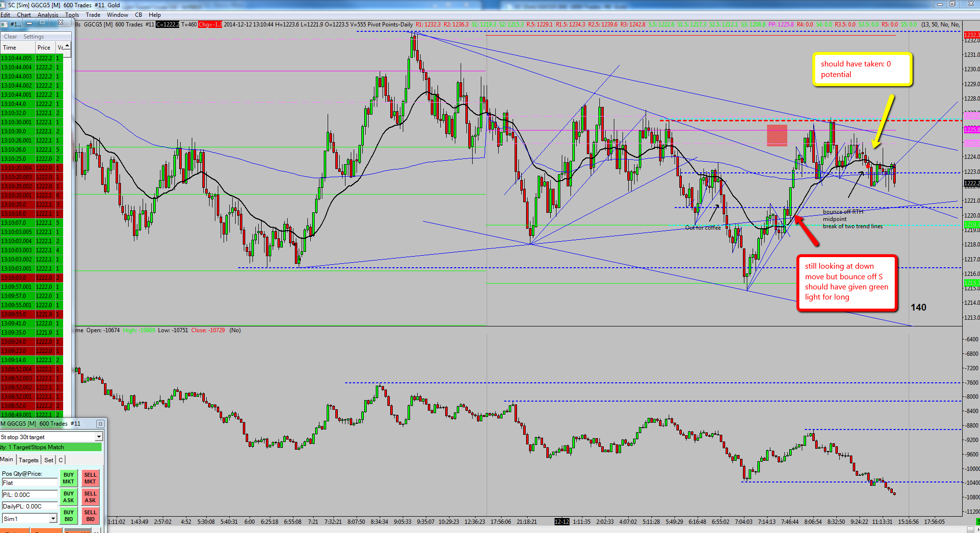Viewport: 980px width, 533px height.
Task: Click the highlighted 12-12 date on time axis
Action: click(562, 521)
